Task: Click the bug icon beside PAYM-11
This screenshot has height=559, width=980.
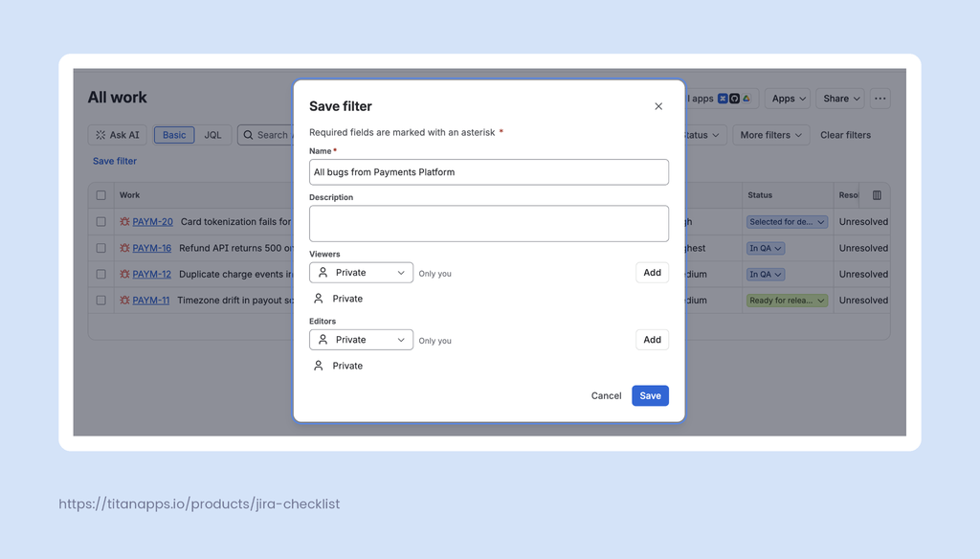Action: (125, 301)
